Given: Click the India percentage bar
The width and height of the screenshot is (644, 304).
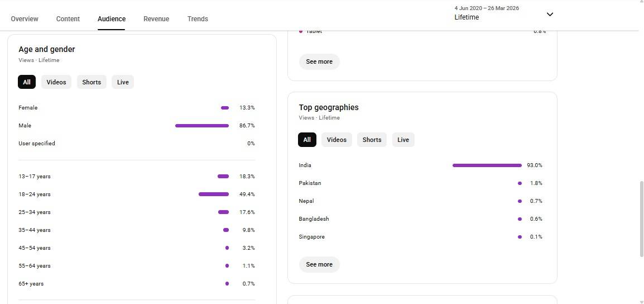Looking at the screenshot, I should tap(487, 165).
